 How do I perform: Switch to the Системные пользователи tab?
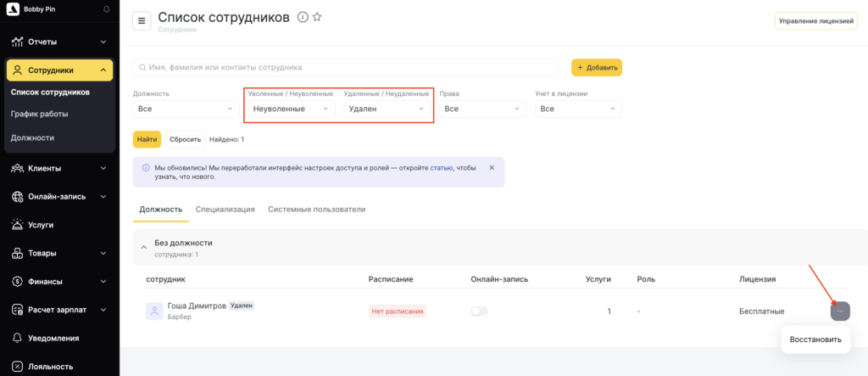(316, 209)
